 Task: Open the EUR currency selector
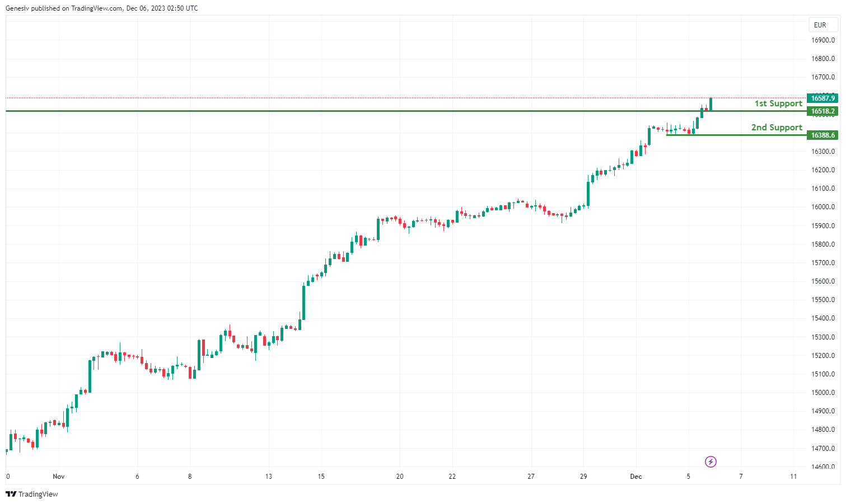[x=820, y=25]
